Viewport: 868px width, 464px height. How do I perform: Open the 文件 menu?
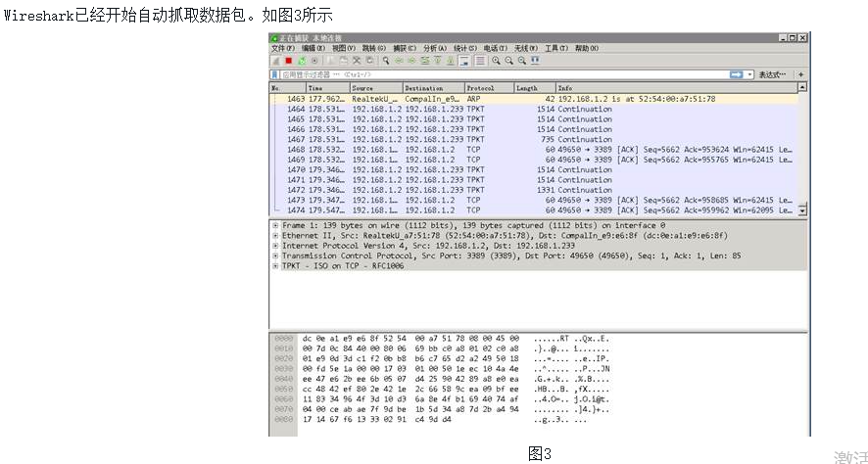tap(283, 49)
